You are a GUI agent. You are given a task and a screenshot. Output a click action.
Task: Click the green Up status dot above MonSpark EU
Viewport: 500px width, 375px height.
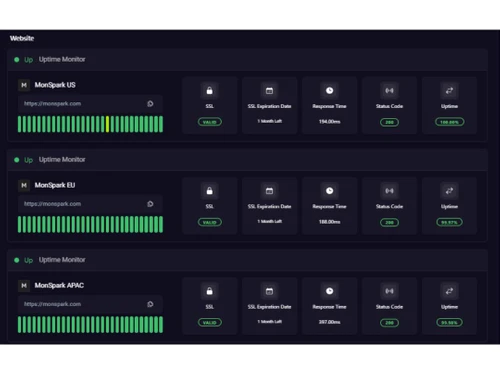17,160
